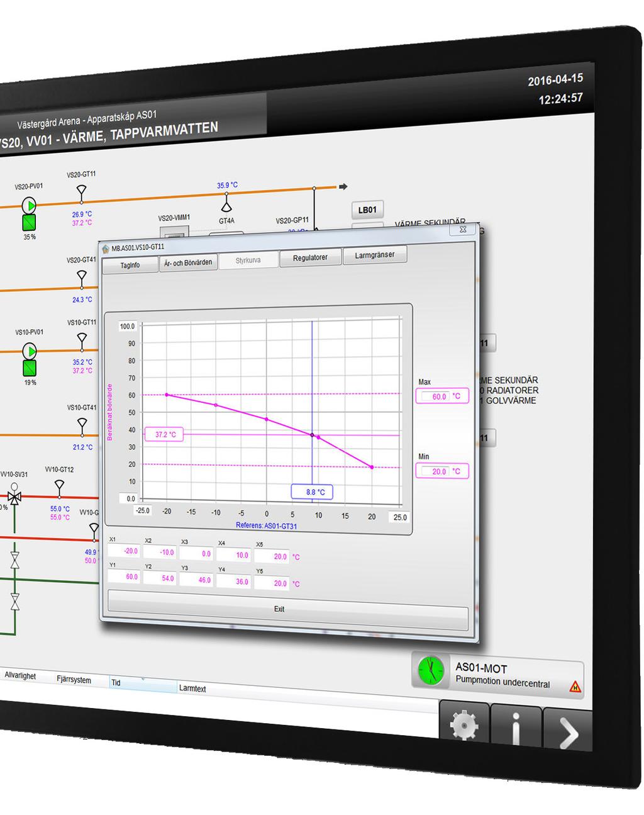Switch to Är- och Börvärden tab
Viewport: 644px width, 815px height.
(x=187, y=263)
